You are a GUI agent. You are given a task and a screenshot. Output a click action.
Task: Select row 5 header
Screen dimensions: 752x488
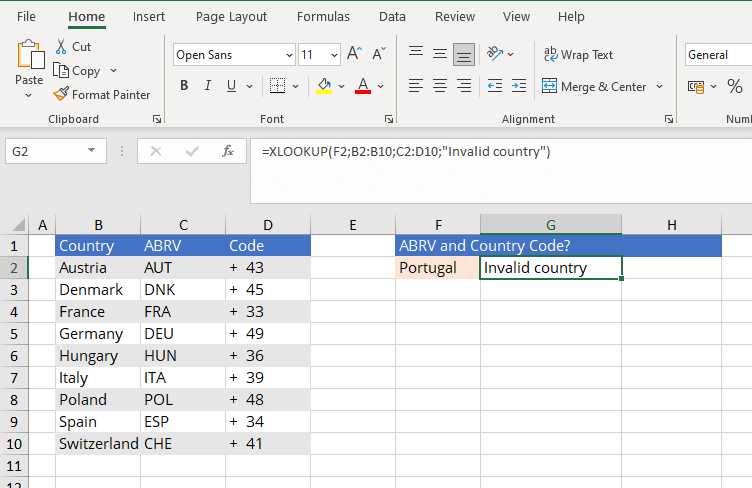tap(14, 334)
